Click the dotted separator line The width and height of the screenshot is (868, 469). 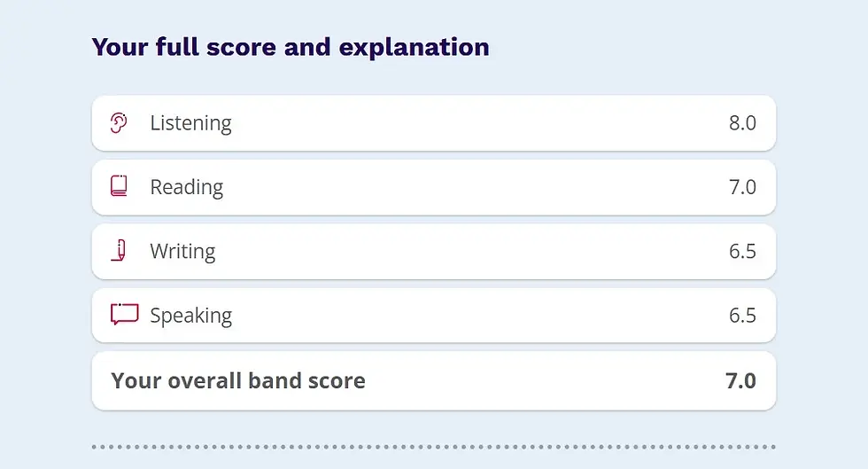click(x=434, y=447)
